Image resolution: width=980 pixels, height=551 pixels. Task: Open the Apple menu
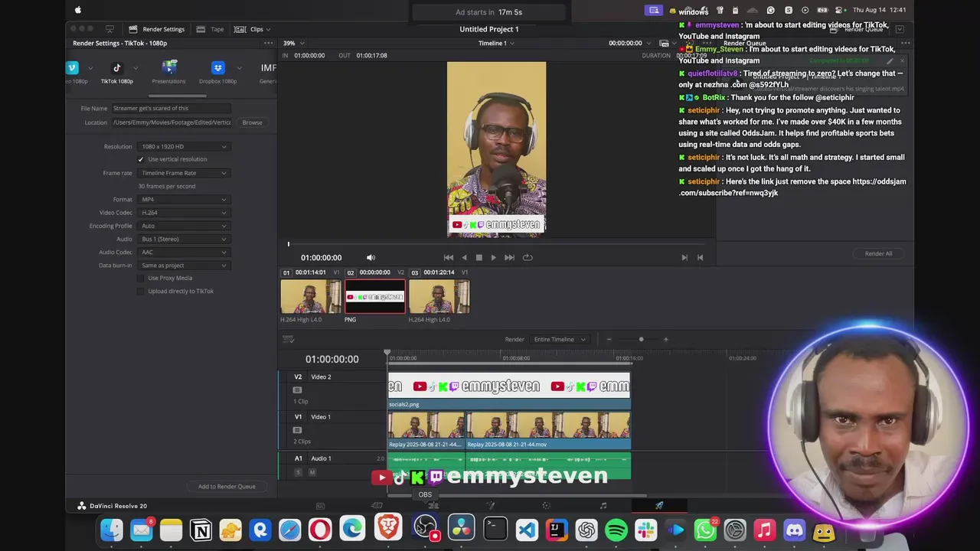tap(77, 11)
